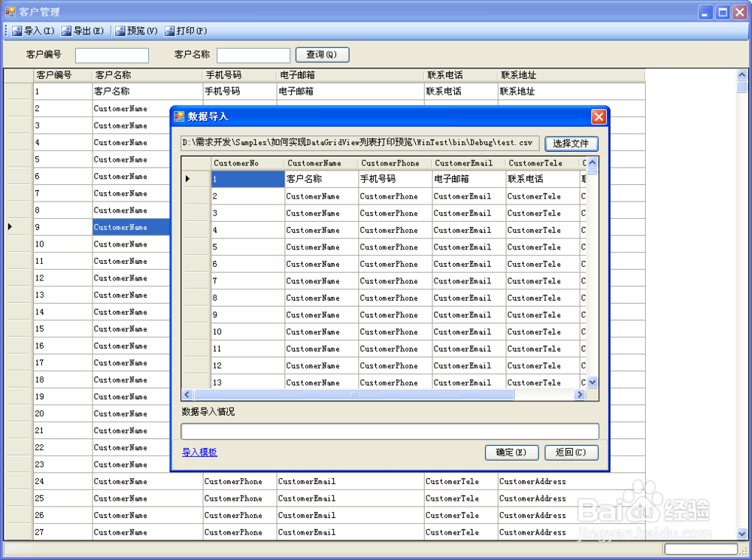Screen dimensions: 752x560
Task: Select number 20 cell in main grid
Action: coord(63,413)
